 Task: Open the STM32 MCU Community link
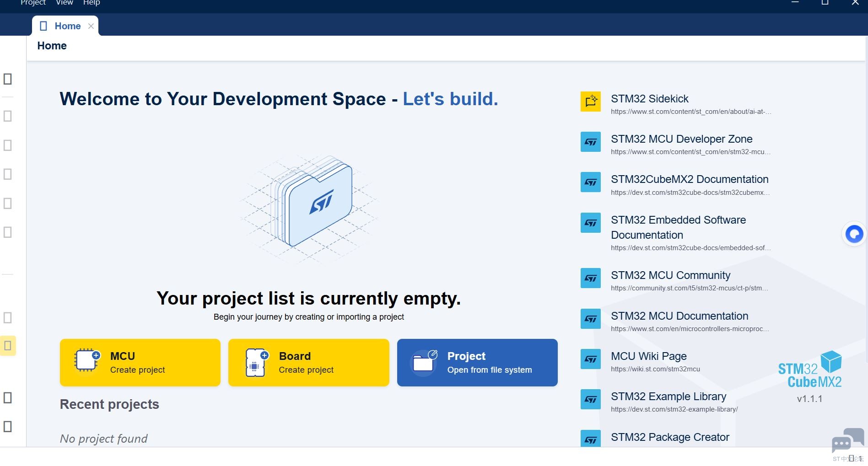coord(670,275)
